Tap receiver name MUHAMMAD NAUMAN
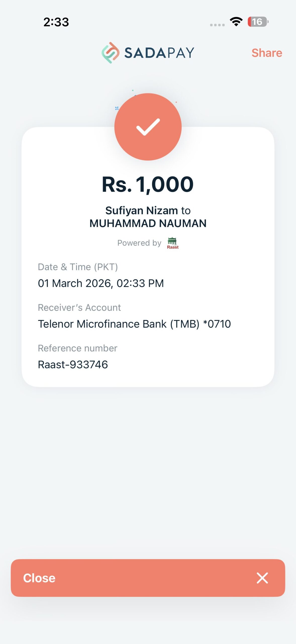This screenshot has width=296, height=644. (x=148, y=223)
